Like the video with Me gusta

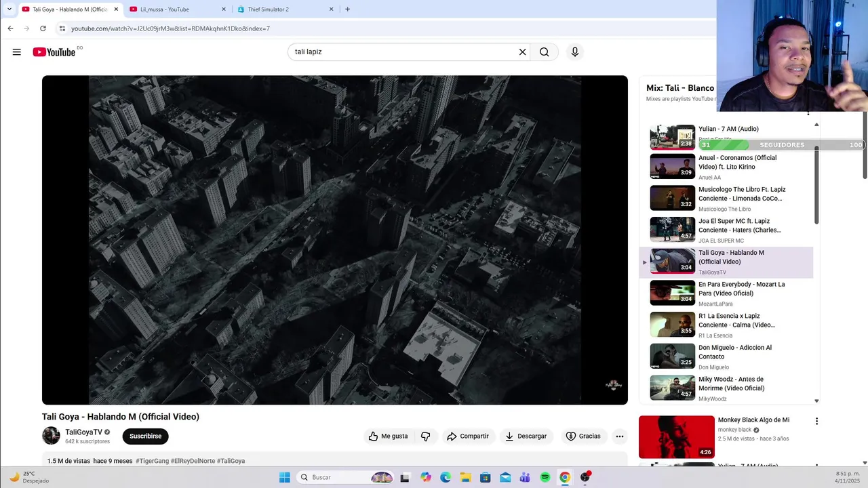click(389, 436)
